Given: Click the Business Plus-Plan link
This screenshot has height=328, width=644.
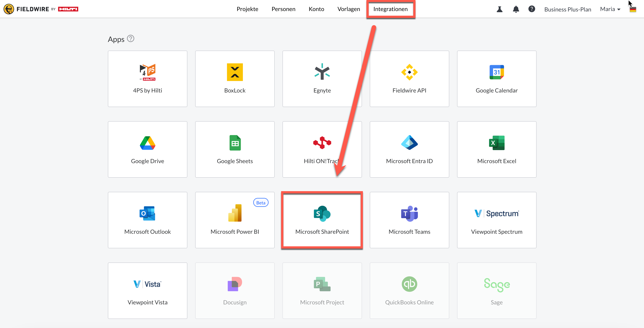Looking at the screenshot, I should 568,9.
